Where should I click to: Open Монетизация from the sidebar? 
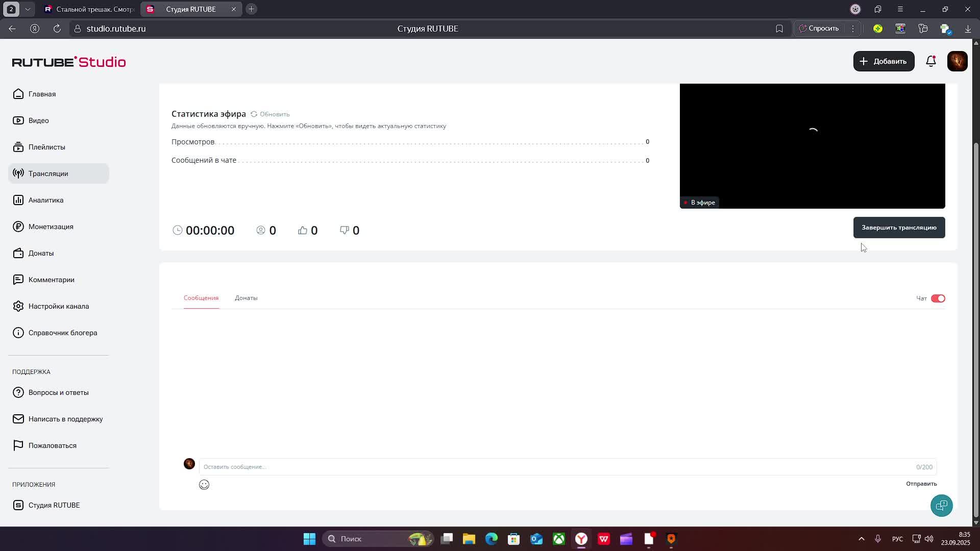tap(51, 227)
